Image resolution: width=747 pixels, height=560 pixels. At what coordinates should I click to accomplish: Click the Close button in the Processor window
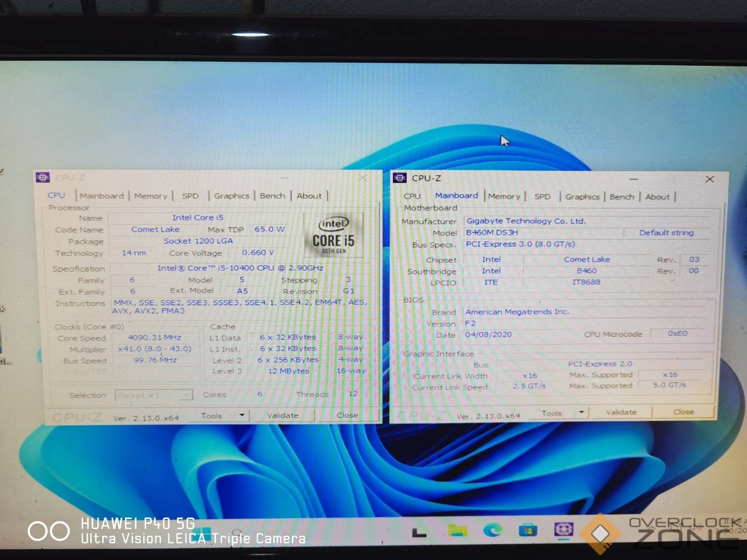347,415
